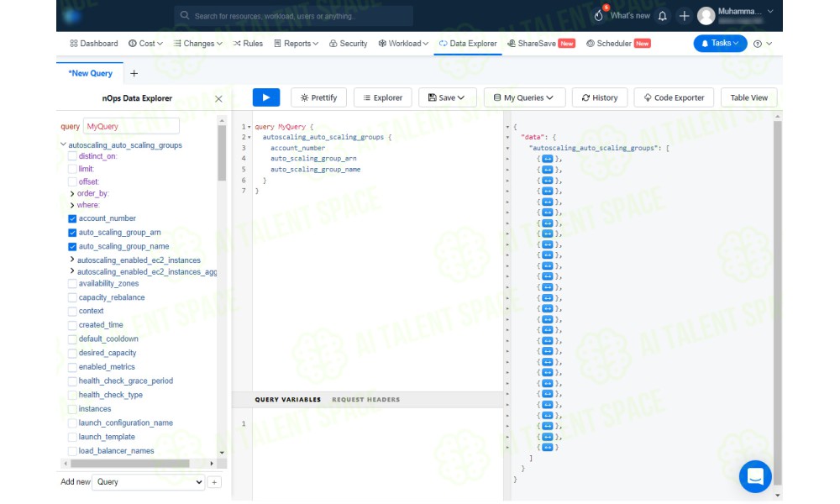
Task: Click the search magnifier icon
Action: click(x=185, y=15)
